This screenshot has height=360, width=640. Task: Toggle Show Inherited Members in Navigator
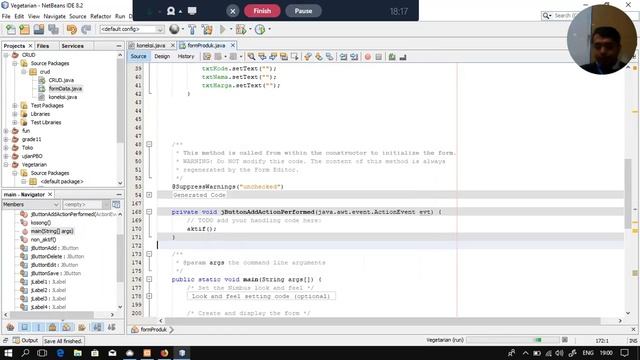pos(11,327)
